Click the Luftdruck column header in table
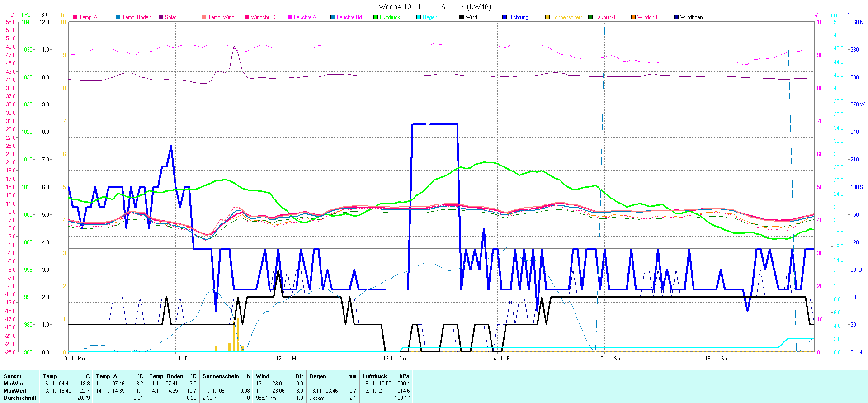The height and width of the screenshot is (403, 868). point(375,376)
